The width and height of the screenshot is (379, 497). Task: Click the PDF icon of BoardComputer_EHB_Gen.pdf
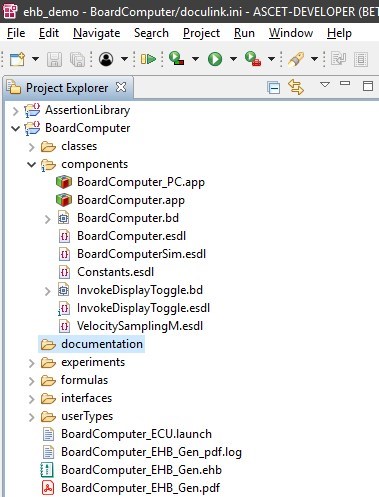tap(48, 488)
